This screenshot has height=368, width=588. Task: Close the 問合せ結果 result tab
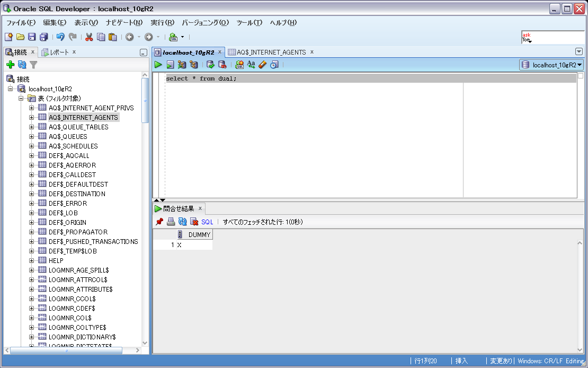click(200, 208)
